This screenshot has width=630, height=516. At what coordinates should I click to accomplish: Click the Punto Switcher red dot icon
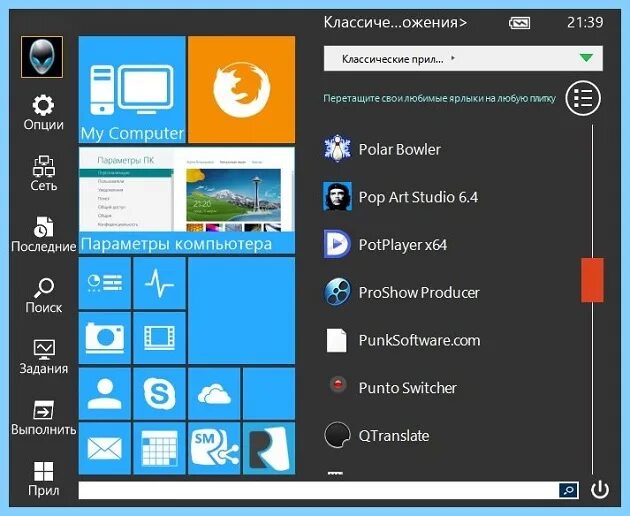[338, 384]
